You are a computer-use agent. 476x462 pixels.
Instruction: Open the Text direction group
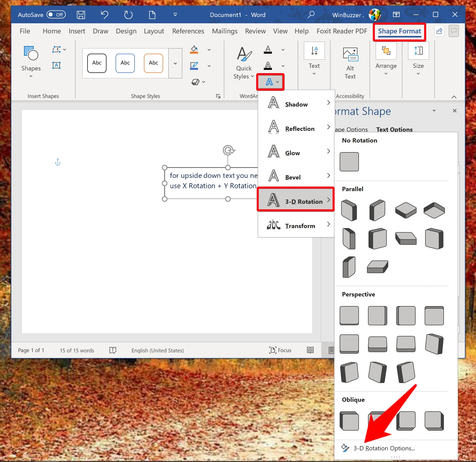pos(314,59)
